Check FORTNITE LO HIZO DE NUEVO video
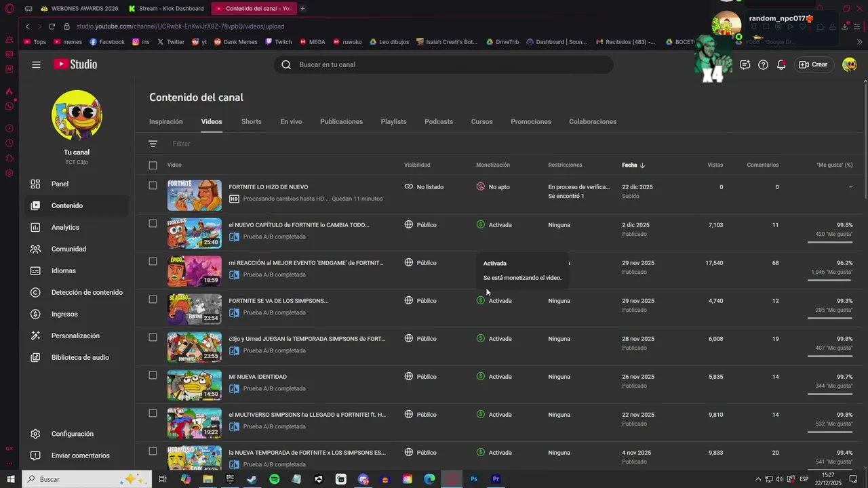Screen dimensions: 868x488 coord(153,186)
